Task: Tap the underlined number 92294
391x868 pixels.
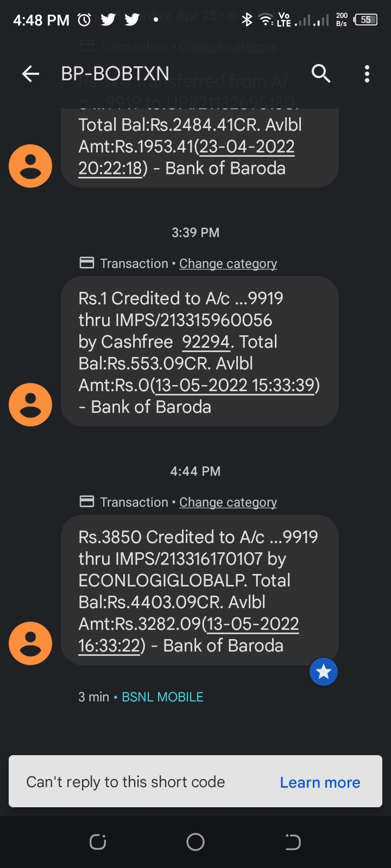Action: pos(206,342)
